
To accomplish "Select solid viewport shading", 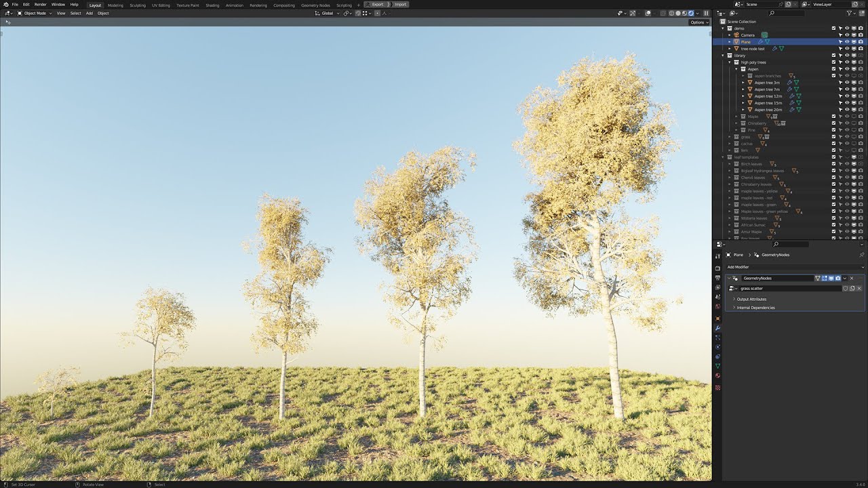I will click(678, 13).
